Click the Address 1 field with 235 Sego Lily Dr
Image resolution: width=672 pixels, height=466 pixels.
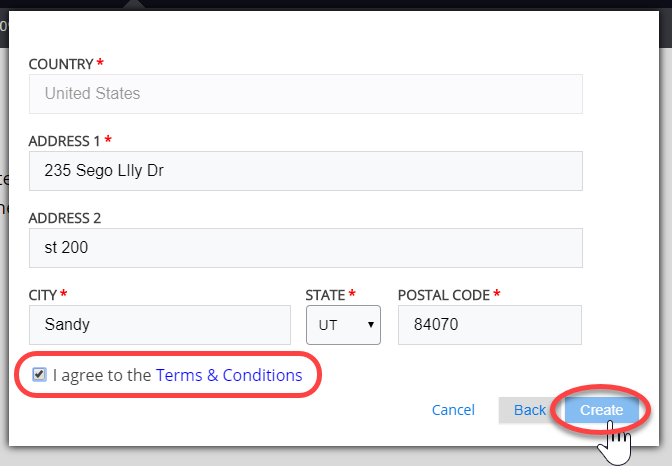[x=305, y=170]
